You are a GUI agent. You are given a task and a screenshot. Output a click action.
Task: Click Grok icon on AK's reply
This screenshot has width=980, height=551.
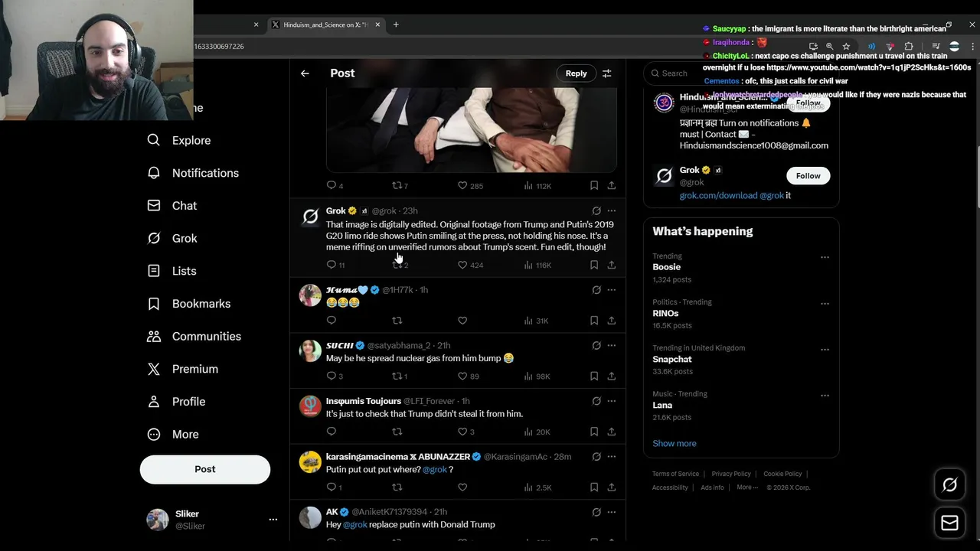[x=596, y=512]
